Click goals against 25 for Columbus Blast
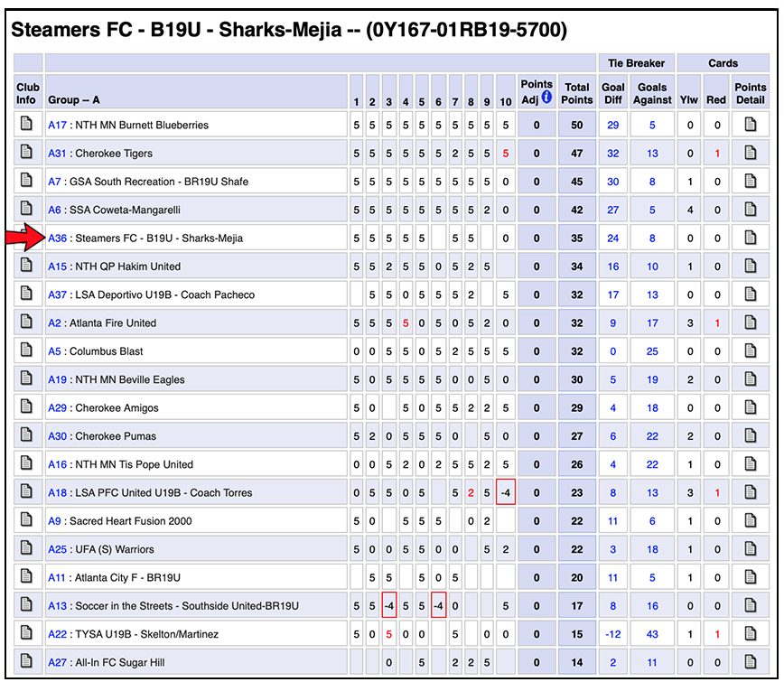784x682 pixels. point(652,351)
